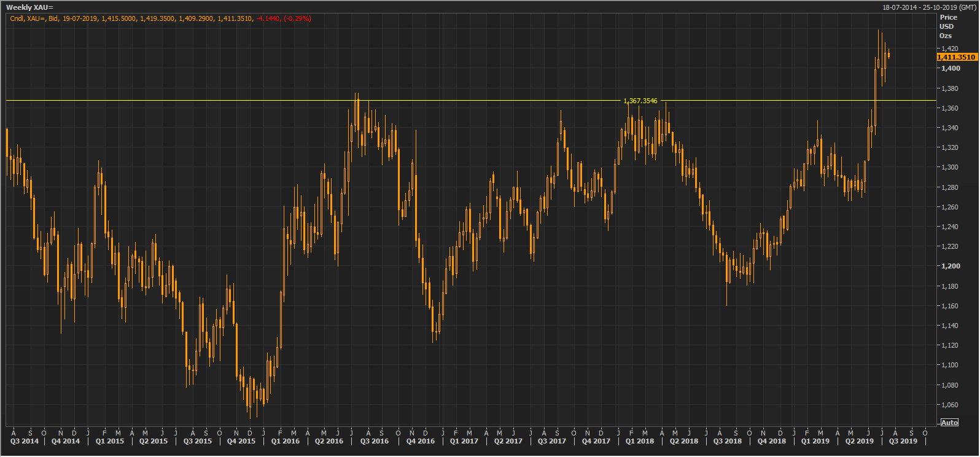Click the Q2 2015 time axis label
The image size is (980, 457).
[x=154, y=441]
